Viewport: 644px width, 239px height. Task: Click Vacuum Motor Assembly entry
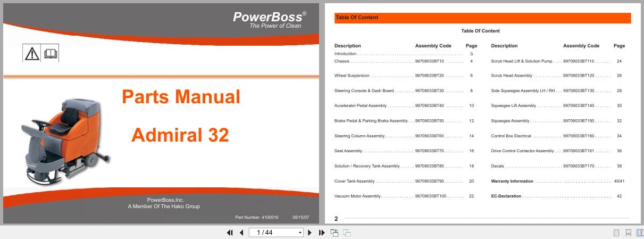click(x=357, y=196)
